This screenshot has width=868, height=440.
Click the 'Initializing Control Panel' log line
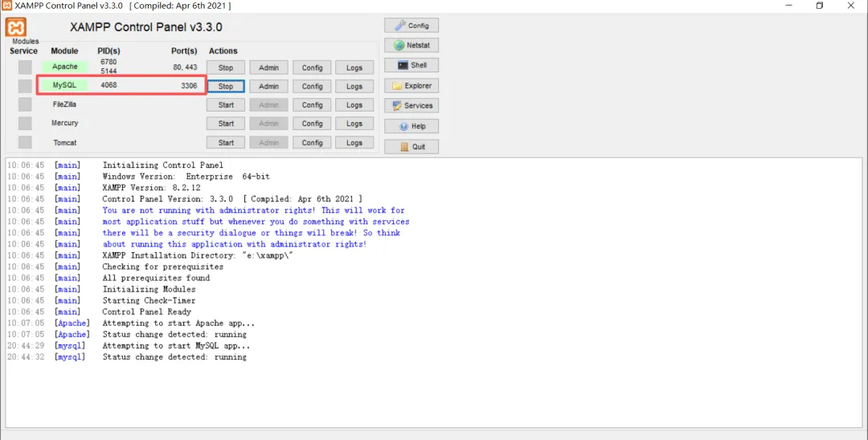pyautogui.click(x=162, y=165)
